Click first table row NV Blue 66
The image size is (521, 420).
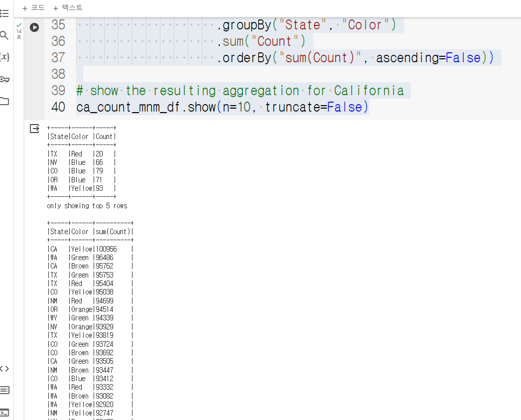(82, 162)
